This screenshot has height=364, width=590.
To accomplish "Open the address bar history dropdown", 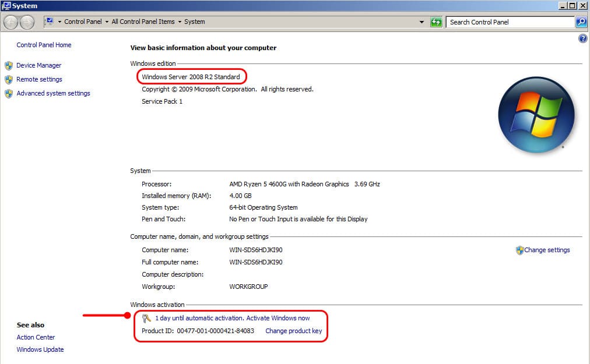I will click(x=422, y=22).
